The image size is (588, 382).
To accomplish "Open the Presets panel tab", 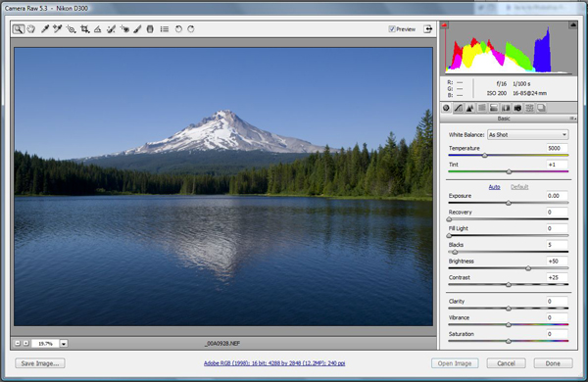I will click(x=529, y=108).
